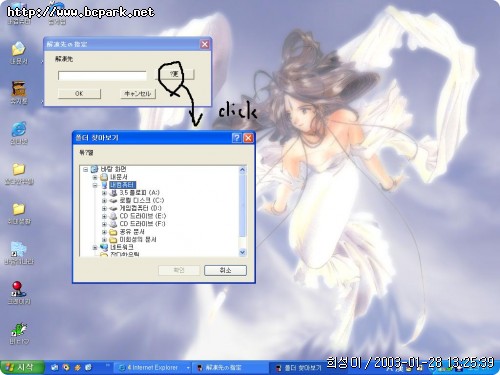Expand the CD 드라이브 (E:) node
Viewport: 500px width, 375px height.
point(104,216)
